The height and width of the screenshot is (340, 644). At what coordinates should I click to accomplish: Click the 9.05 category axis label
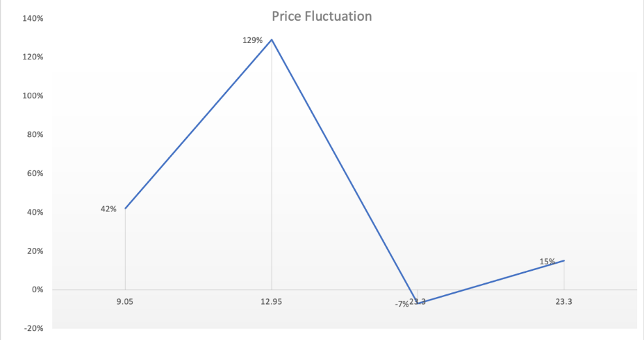tap(125, 301)
